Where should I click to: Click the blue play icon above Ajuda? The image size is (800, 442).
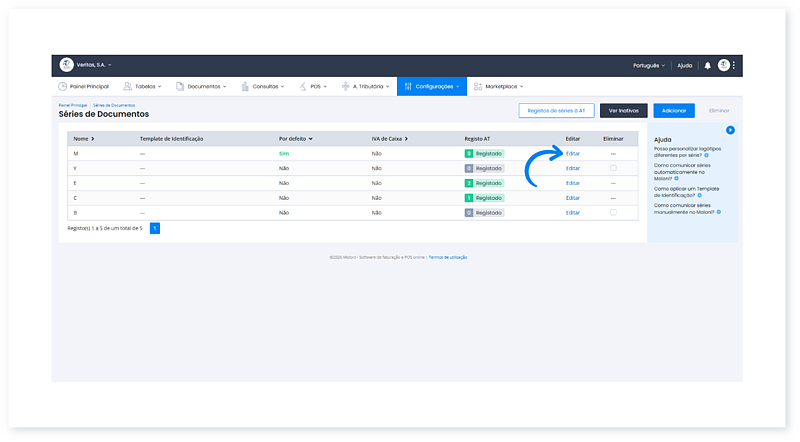point(730,130)
